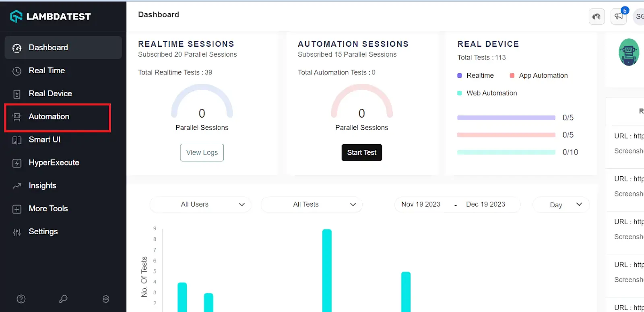The width and height of the screenshot is (644, 312).
Task: Click 'Subscribed 20 Parallel Sessions' text
Action: point(188,54)
